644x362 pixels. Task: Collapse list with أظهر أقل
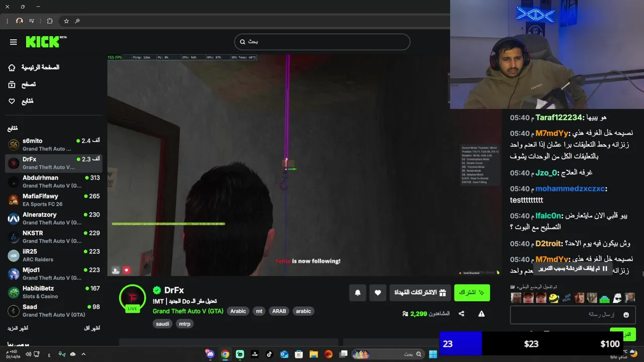pyautogui.click(x=92, y=328)
